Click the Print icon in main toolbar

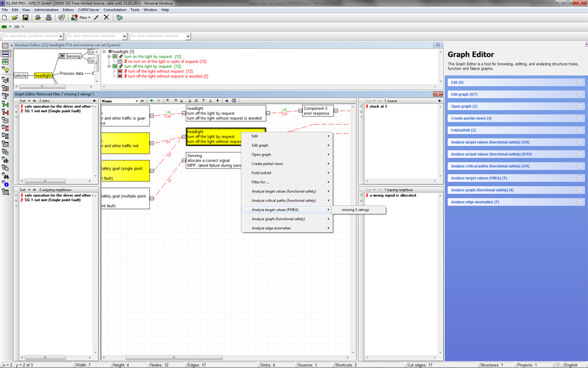48,18
